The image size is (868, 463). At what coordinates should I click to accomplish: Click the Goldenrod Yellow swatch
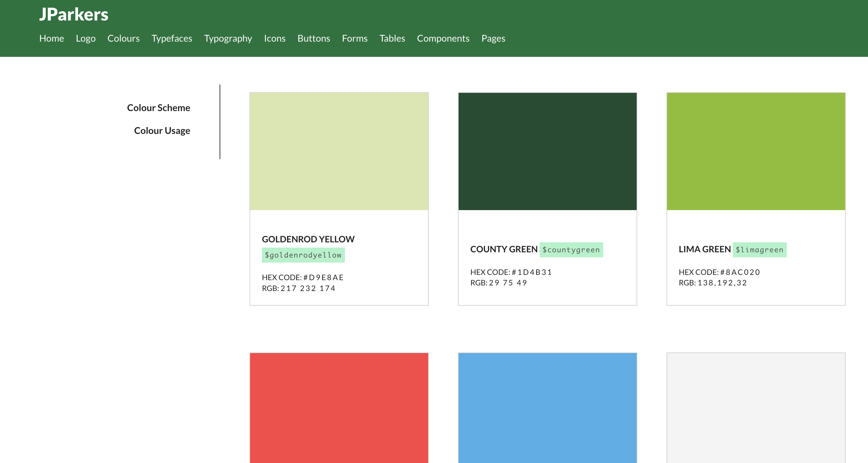click(x=339, y=151)
